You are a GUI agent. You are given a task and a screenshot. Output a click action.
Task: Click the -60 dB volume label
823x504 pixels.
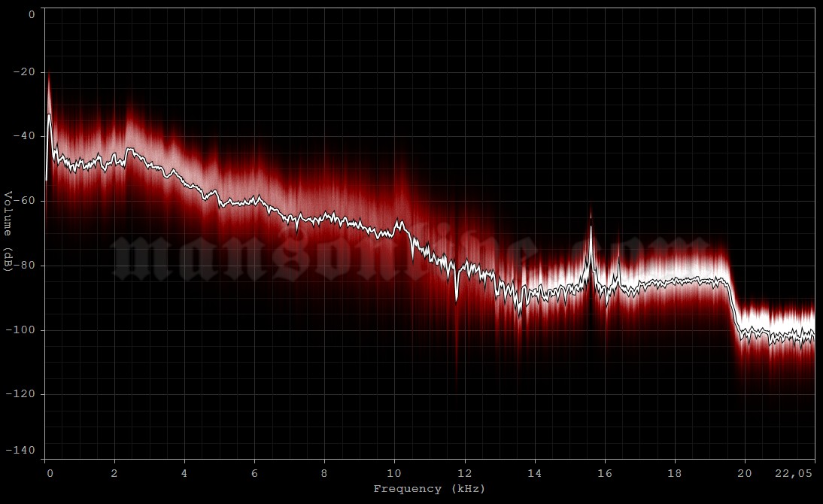tap(23, 200)
